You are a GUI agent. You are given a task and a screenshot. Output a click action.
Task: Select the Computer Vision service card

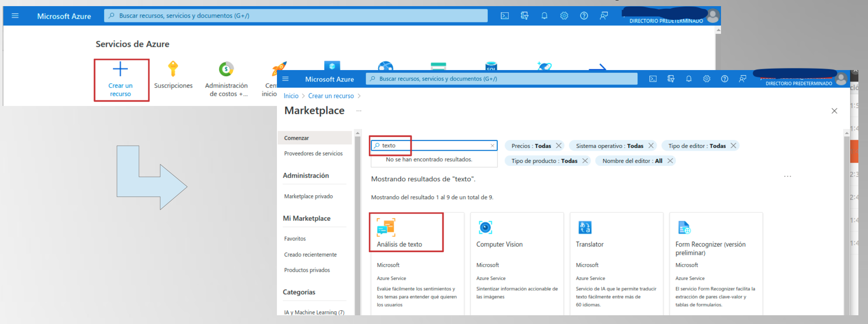click(x=499, y=244)
